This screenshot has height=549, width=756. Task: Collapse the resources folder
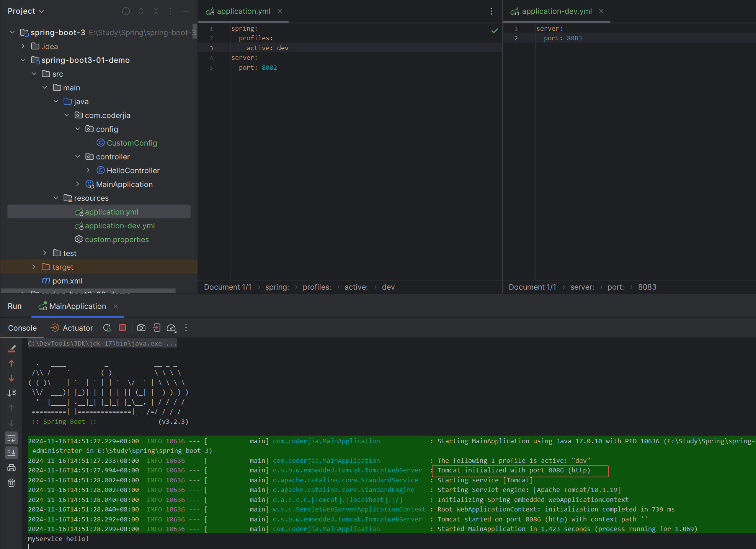(56, 198)
